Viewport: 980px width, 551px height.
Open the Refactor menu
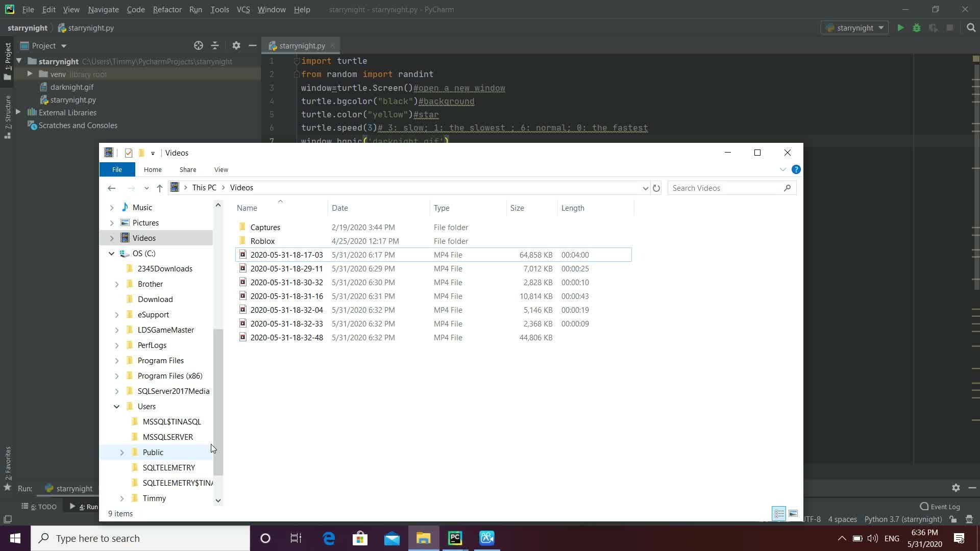[x=167, y=9]
